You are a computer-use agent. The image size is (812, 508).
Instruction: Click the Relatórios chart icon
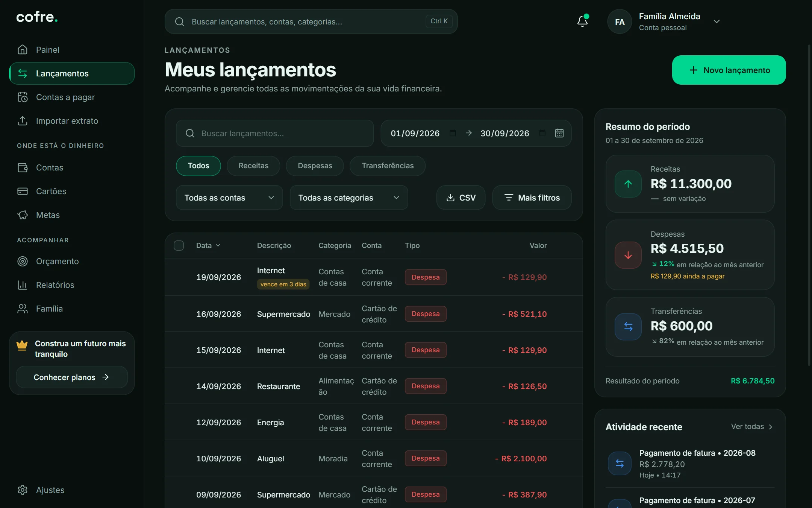pos(23,285)
